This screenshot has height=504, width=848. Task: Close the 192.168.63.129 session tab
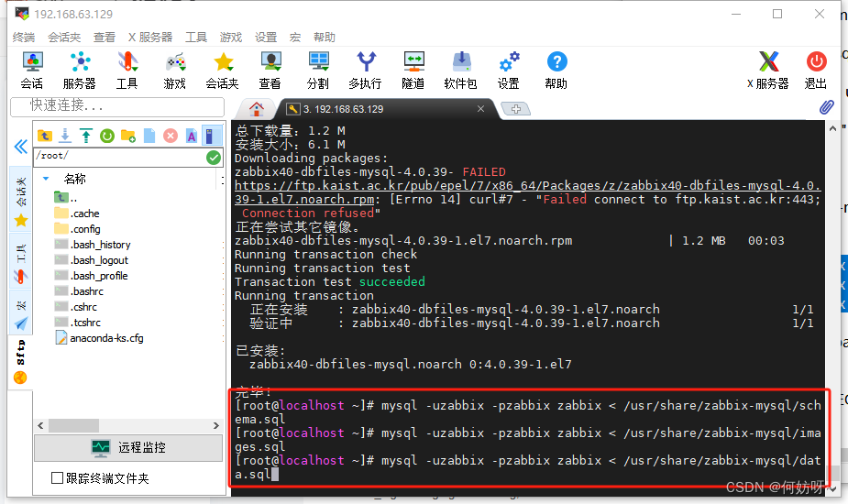tap(480, 109)
